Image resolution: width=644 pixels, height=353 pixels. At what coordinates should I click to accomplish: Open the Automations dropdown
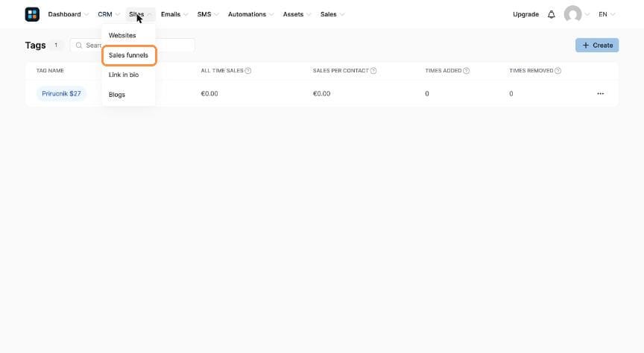(x=250, y=14)
